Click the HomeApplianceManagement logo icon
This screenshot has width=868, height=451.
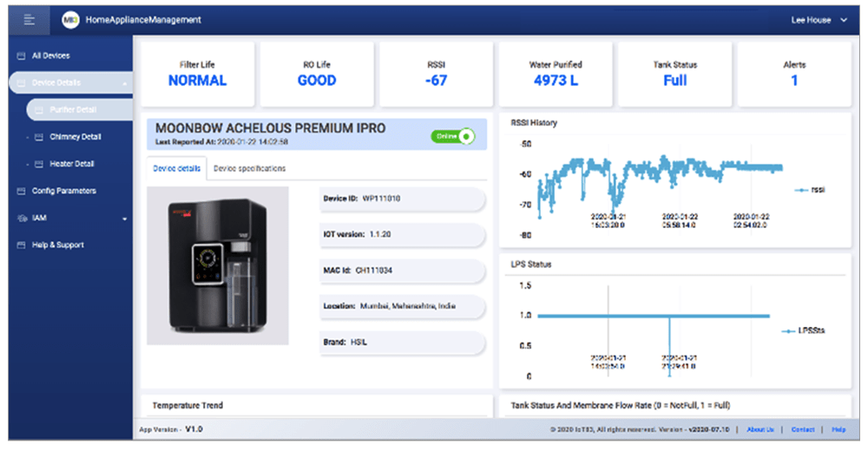point(70,21)
